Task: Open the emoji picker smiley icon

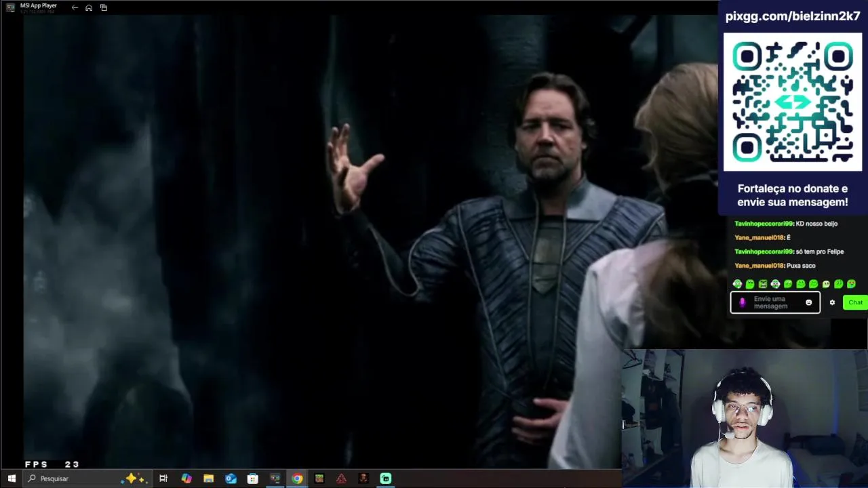Action: 808,302
